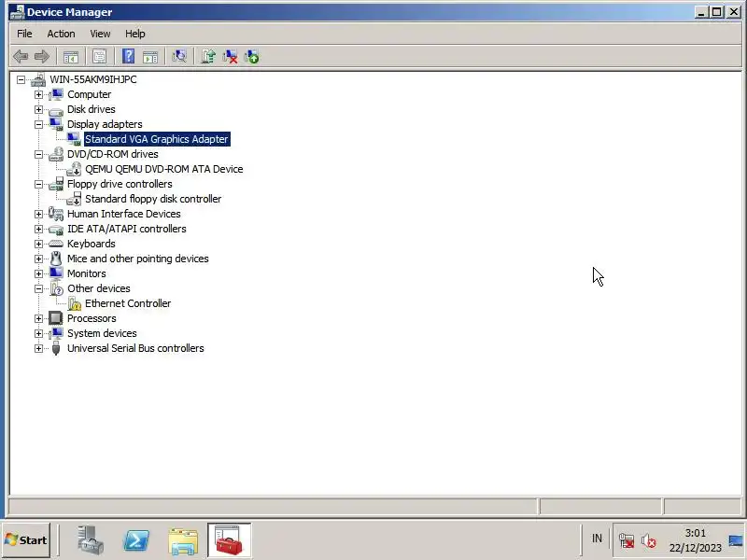Select Standard VGA Graphics Adapter
This screenshot has width=747, height=560.
(x=157, y=139)
